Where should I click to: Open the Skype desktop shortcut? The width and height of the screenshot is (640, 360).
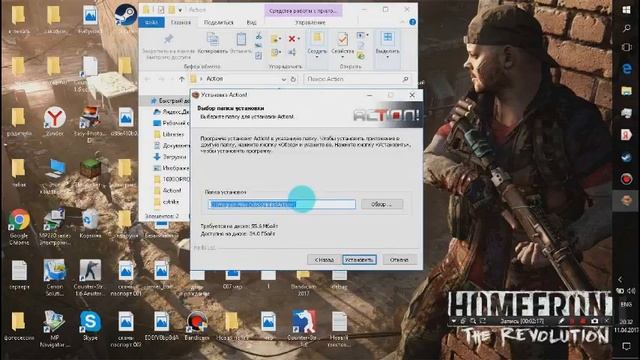pos(90,325)
